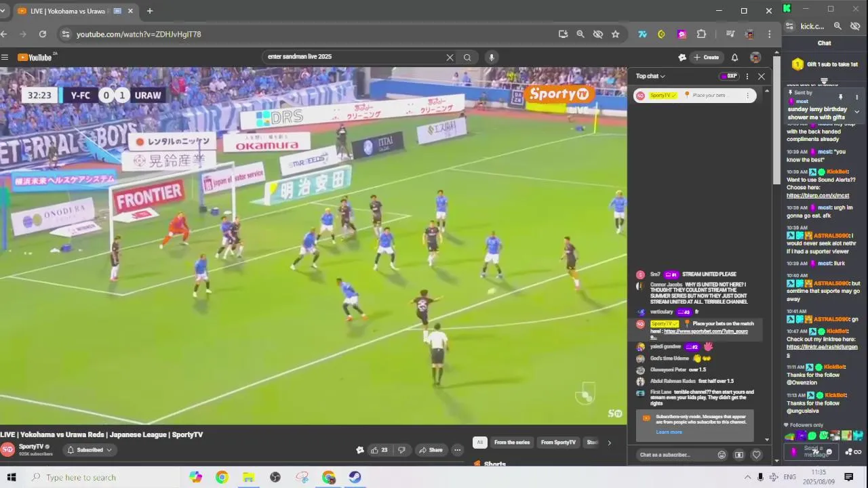Expand the Subscribed notification dropdown
Screen dimensions: 868x488
(x=90, y=450)
